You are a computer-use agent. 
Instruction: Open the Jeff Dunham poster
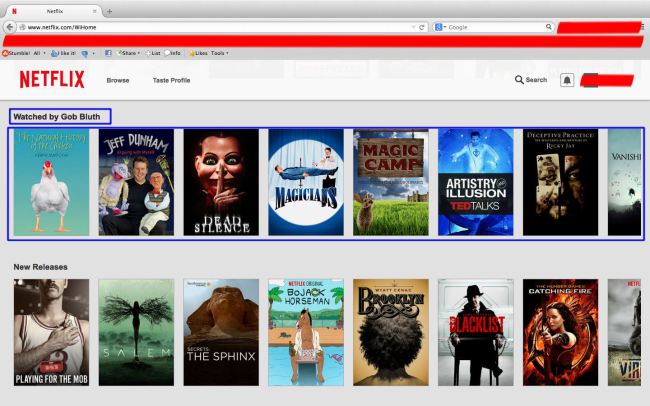point(136,182)
